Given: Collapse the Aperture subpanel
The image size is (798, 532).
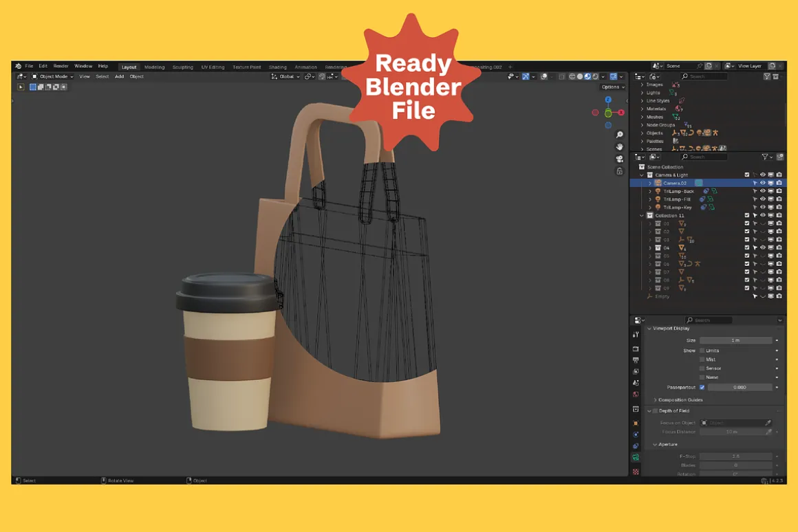Looking at the screenshot, I should [x=665, y=445].
